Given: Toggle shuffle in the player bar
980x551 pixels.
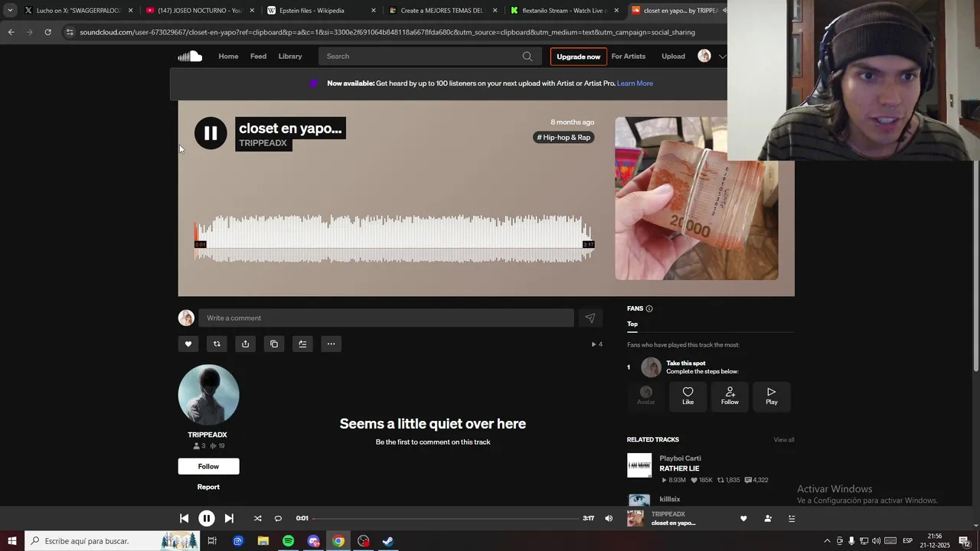Looking at the screenshot, I should pos(257,518).
